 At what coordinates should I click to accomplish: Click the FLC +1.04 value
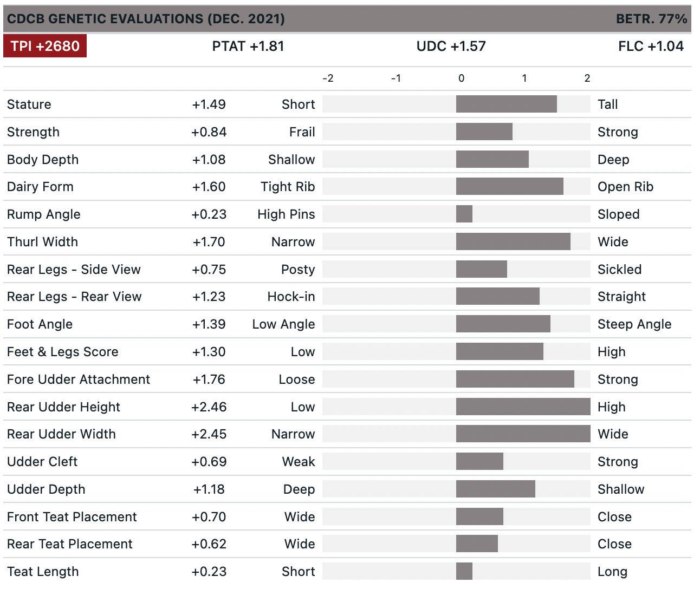coord(650,46)
